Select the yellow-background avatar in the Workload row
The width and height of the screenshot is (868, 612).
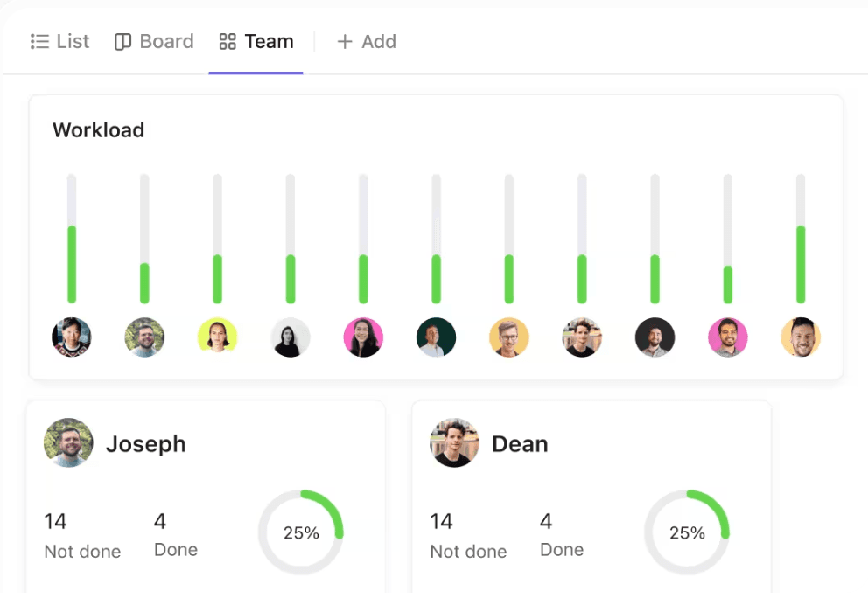click(217, 337)
